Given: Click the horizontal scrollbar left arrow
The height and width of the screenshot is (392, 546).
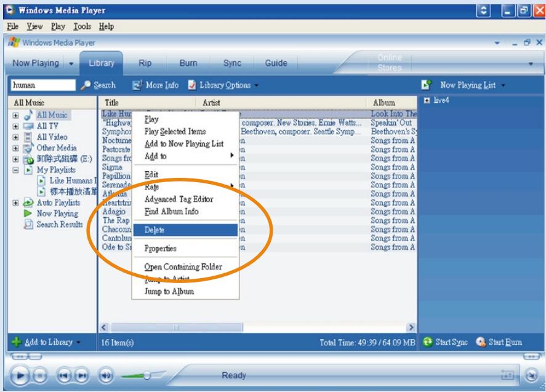Looking at the screenshot, I should (x=104, y=327).
